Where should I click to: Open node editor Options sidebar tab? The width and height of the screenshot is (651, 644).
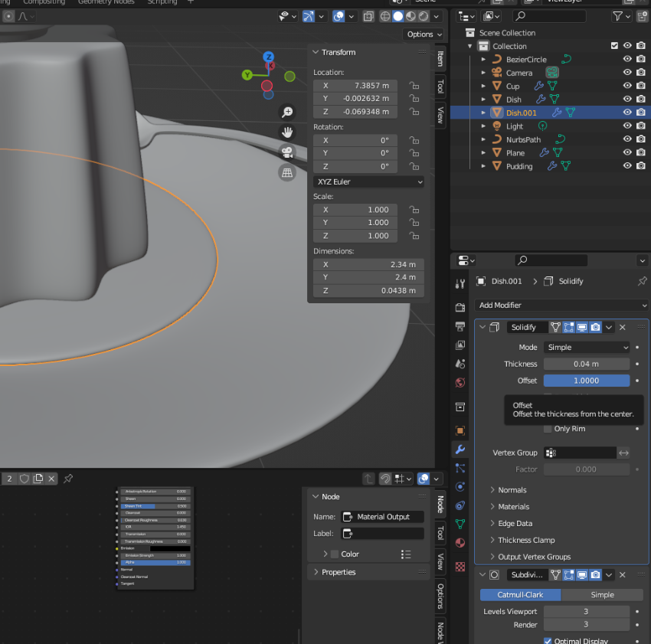pos(440,597)
